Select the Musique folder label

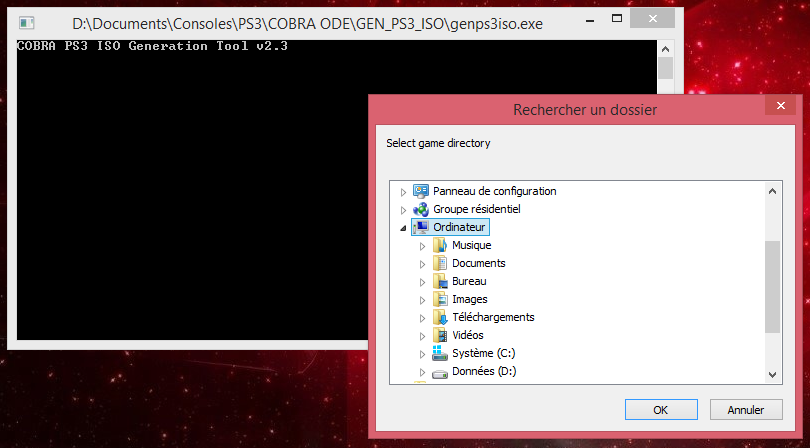472,245
